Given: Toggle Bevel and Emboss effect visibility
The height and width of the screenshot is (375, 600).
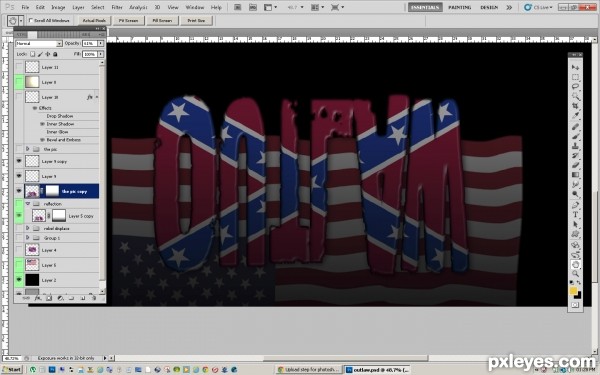Looking at the screenshot, I should (42, 140).
